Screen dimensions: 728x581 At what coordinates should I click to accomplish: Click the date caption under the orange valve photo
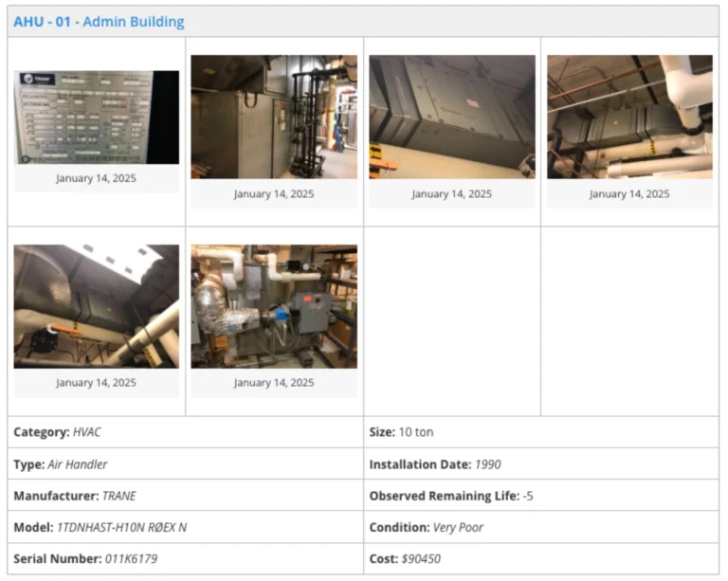[96, 383]
